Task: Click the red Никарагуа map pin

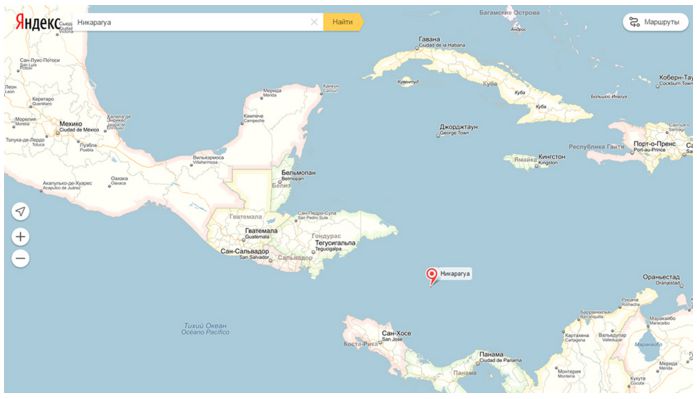Action: click(x=431, y=276)
